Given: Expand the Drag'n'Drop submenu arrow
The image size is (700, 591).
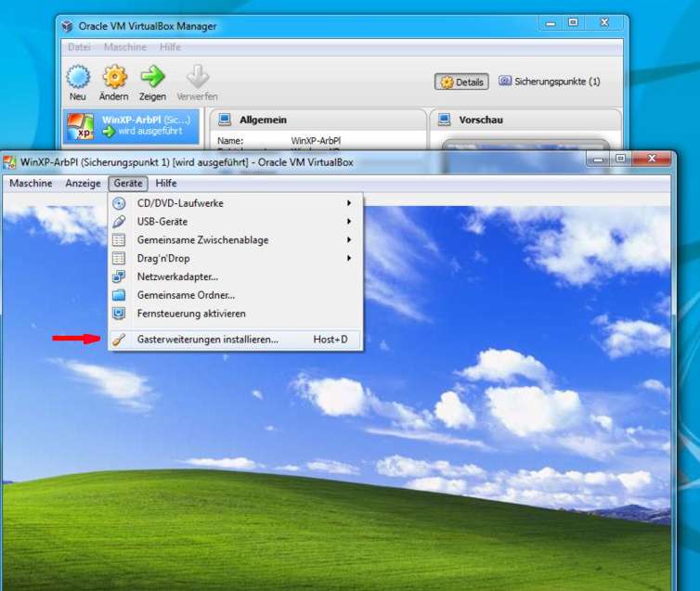Looking at the screenshot, I should click(349, 258).
